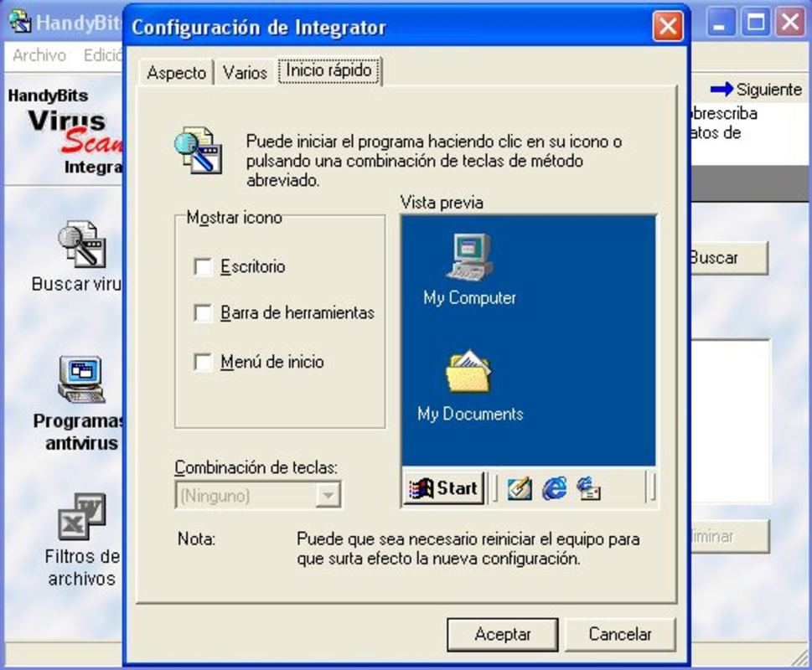
Task: Click the 'Nota:' label text
Action: click(196, 539)
